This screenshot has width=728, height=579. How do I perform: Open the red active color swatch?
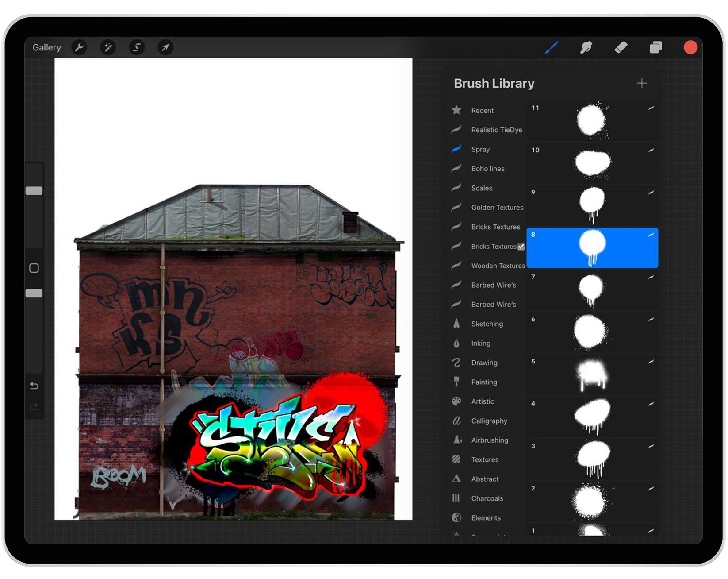point(690,47)
